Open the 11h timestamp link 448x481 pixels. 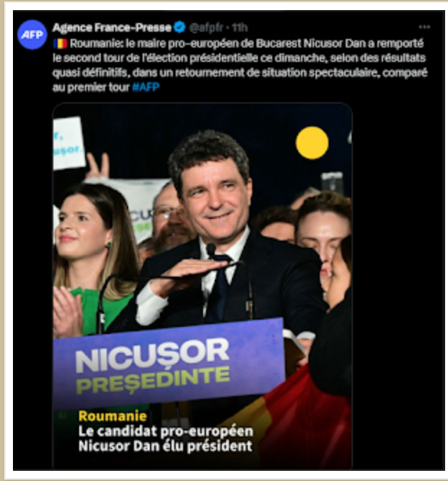click(x=240, y=27)
